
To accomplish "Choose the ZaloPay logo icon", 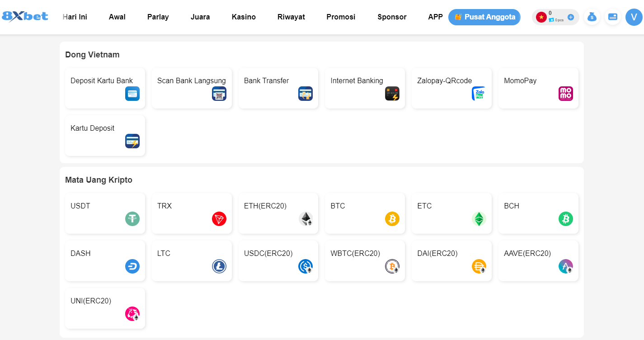I will pos(479,94).
